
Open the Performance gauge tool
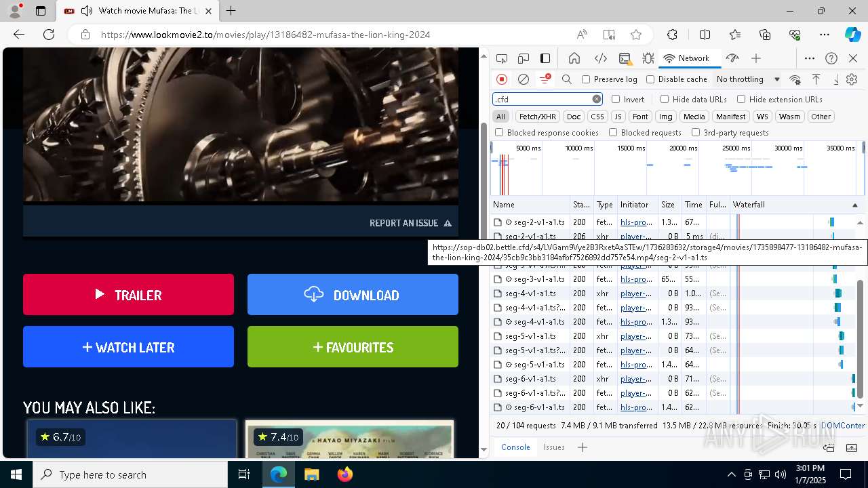[x=732, y=58]
